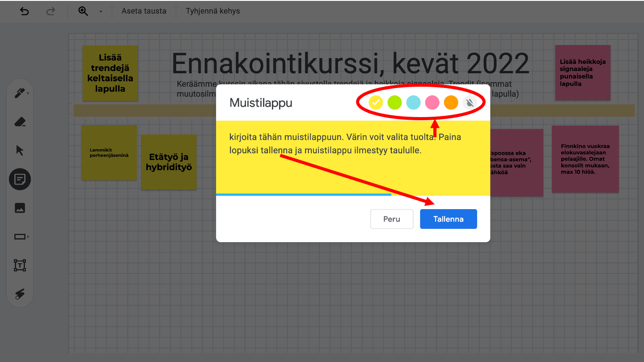Select the Eraser tool
644x362 pixels.
pos(20,122)
